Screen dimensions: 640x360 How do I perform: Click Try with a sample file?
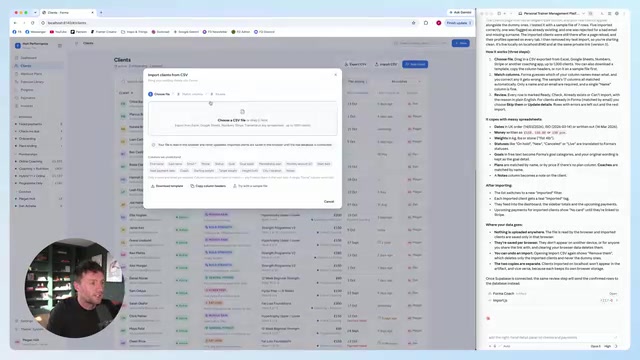coord(250,186)
